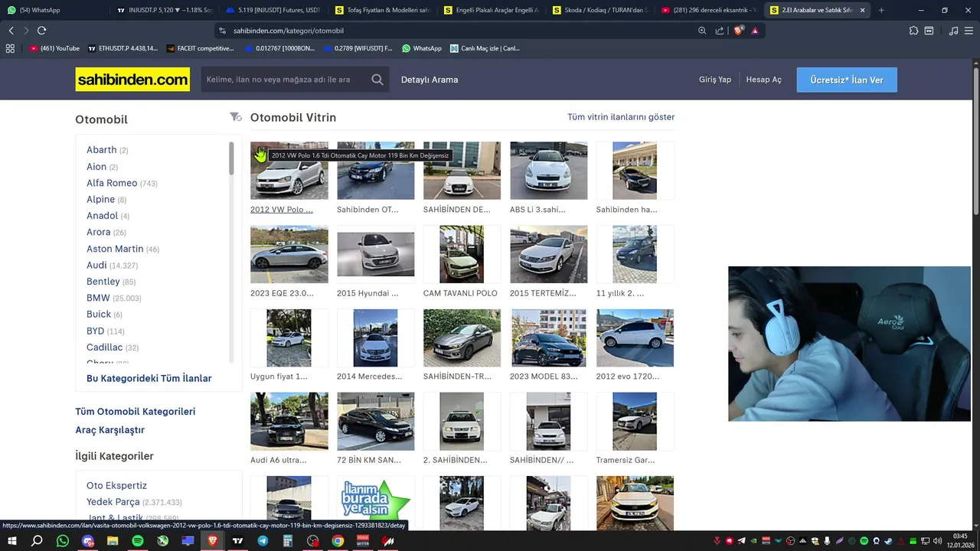Open the CAM TAVANLI POLO listing thumbnail
The width and height of the screenshot is (980, 551).
coord(462,254)
